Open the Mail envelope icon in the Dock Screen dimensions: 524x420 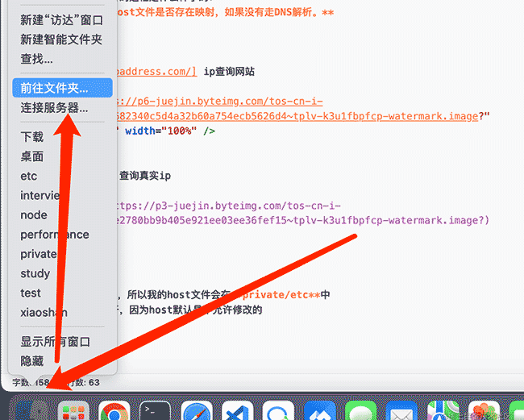401,410
